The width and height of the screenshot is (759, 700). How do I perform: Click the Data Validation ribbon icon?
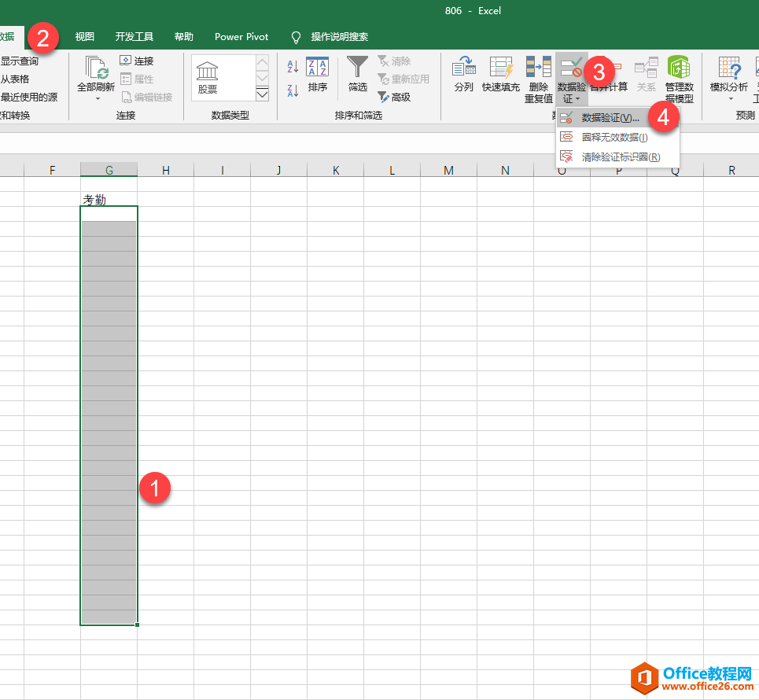tap(571, 68)
